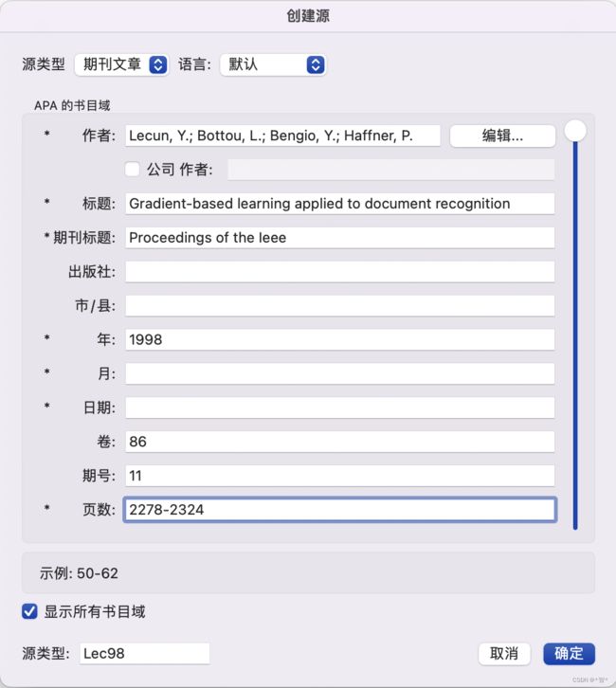Click the 作者 field with Lecun, Y.
Image resolution: width=616 pixels, height=688 pixels.
point(282,136)
